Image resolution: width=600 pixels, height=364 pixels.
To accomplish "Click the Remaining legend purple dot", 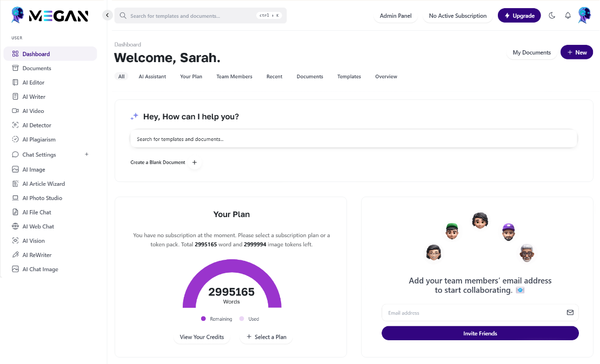I will [203, 319].
